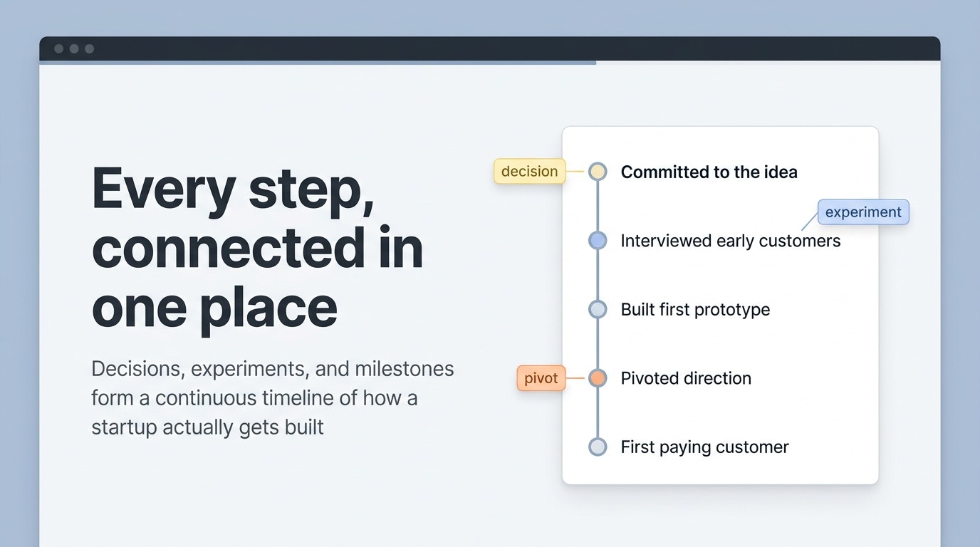Click the blue experiment tag
980x547 pixels.
(863, 212)
